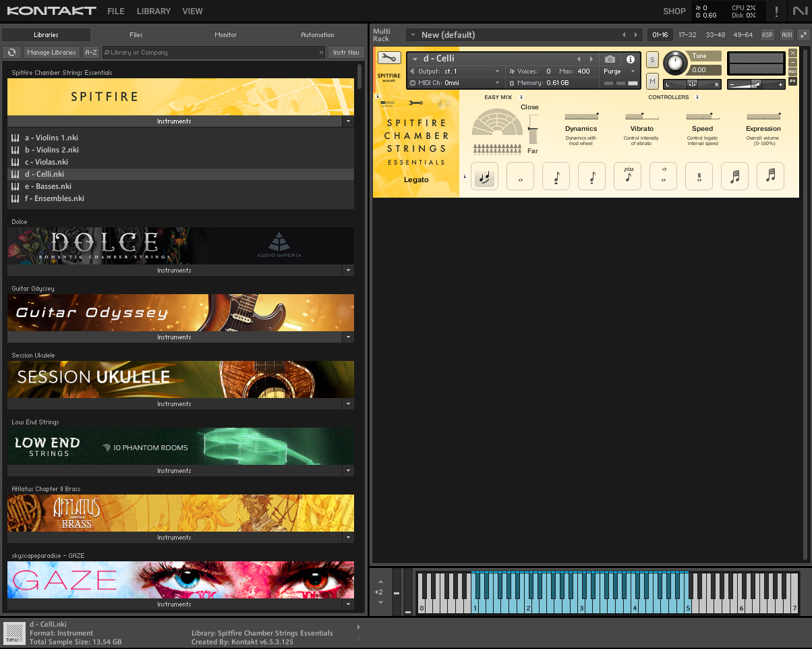Open the SHOP link
812x649 pixels.
coord(674,11)
